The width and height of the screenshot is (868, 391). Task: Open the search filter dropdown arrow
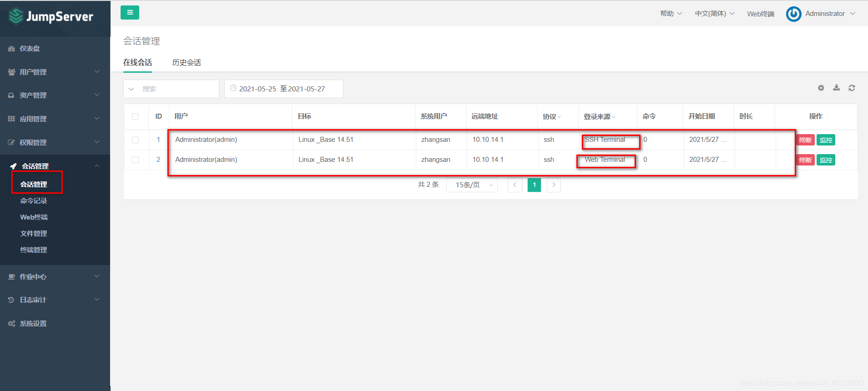(x=131, y=89)
